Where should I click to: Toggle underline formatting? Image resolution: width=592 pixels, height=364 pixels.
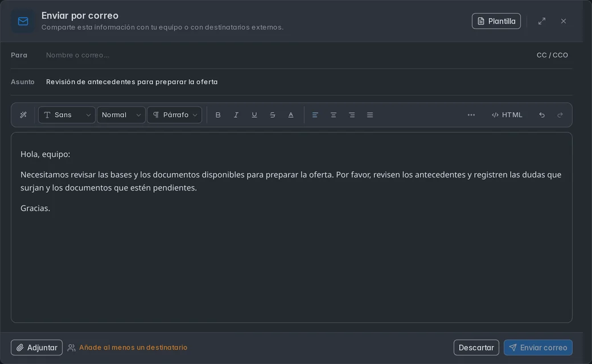point(254,115)
